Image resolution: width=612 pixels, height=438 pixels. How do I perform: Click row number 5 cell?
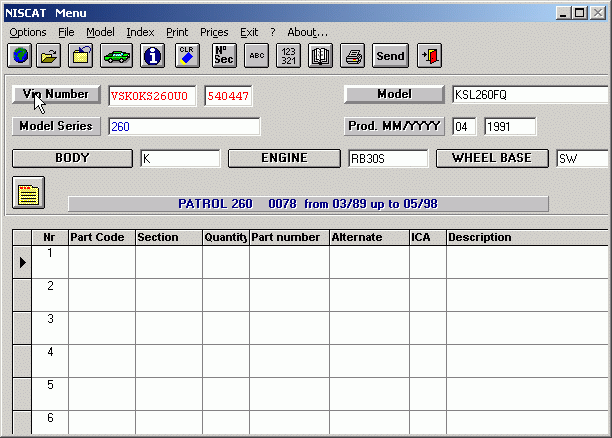coord(50,394)
